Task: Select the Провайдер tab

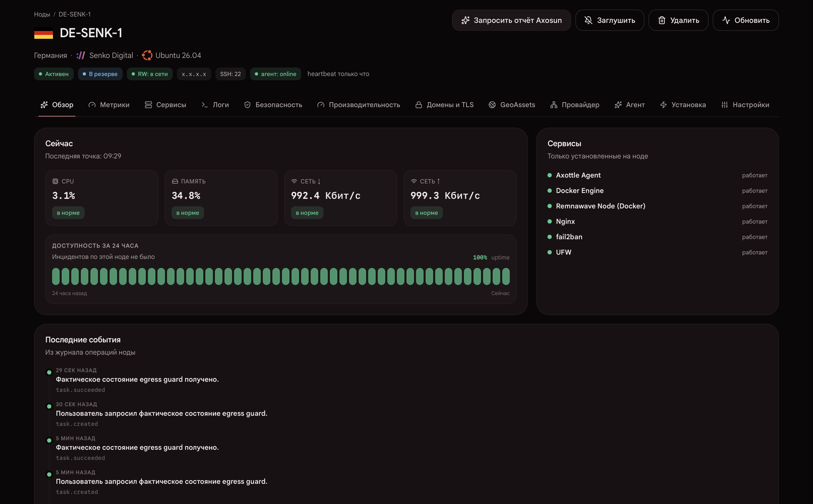Action: (x=575, y=105)
